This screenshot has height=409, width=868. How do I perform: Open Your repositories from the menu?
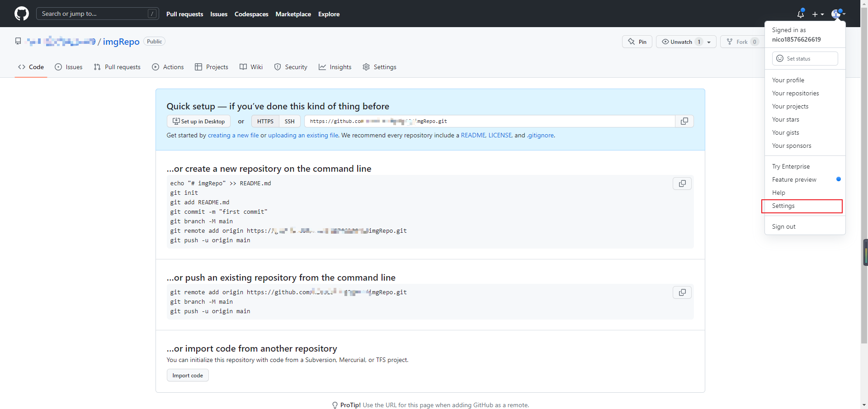coord(805,93)
